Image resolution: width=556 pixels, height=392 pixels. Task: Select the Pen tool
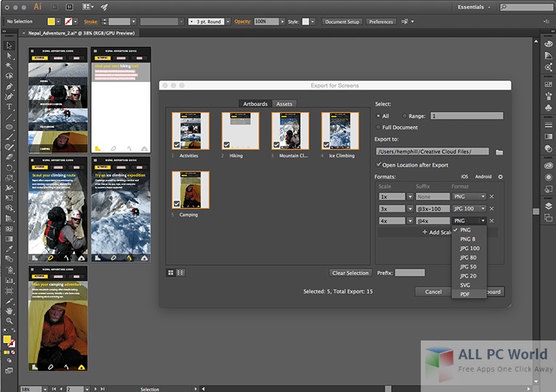coord(9,86)
